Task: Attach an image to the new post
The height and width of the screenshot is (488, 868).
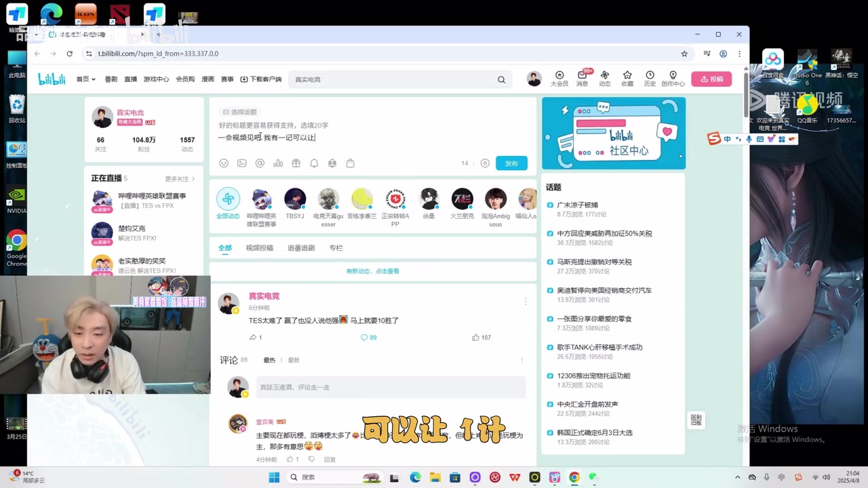Action: tap(241, 163)
